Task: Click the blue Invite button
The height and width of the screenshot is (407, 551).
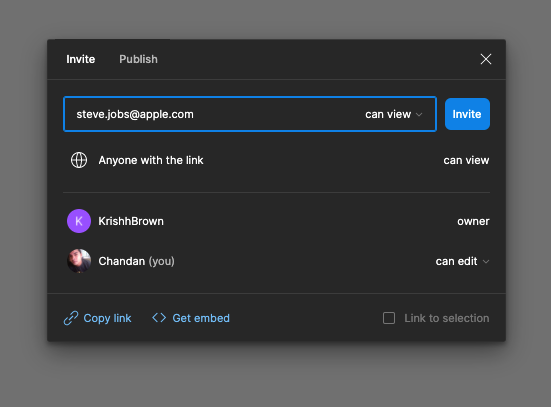Action: (x=467, y=114)
